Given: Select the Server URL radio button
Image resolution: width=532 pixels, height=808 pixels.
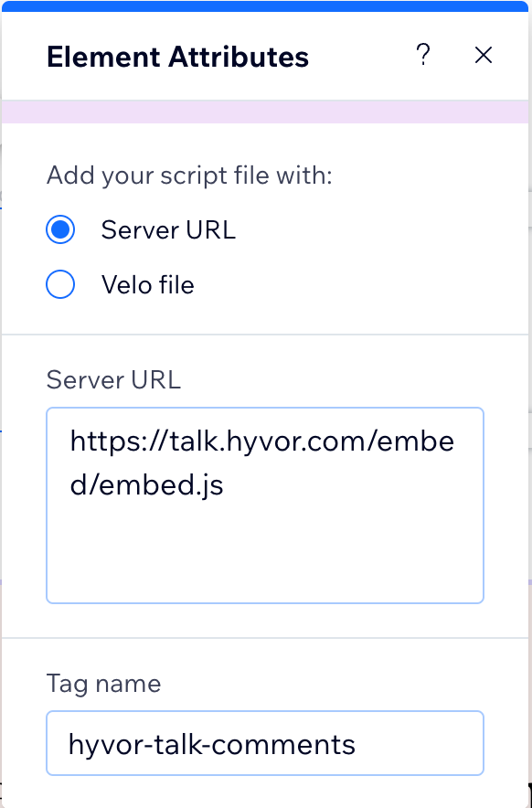Looking at the screenshot, I should (60, 229).
